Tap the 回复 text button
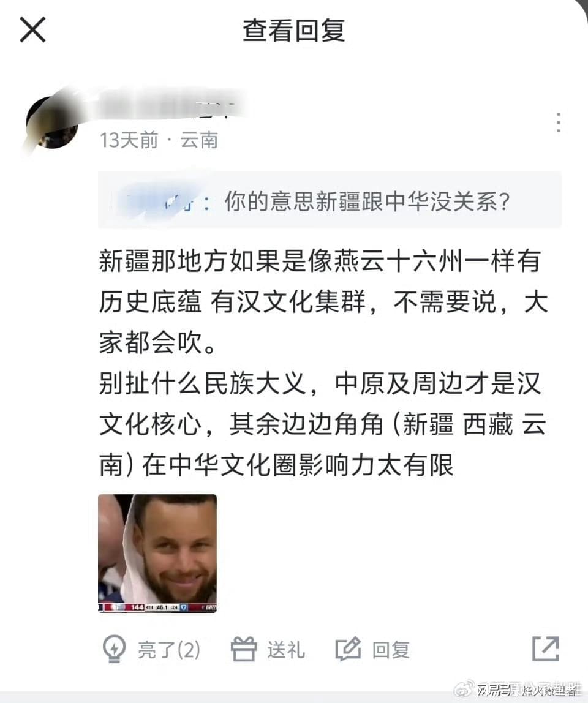588x703 pixels. [x=391, y=650]
